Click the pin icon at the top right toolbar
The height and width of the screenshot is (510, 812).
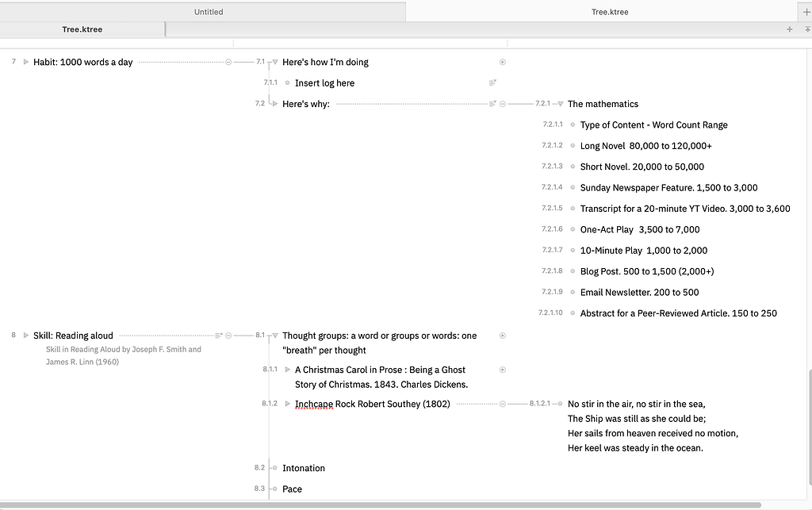pos(806,28)
